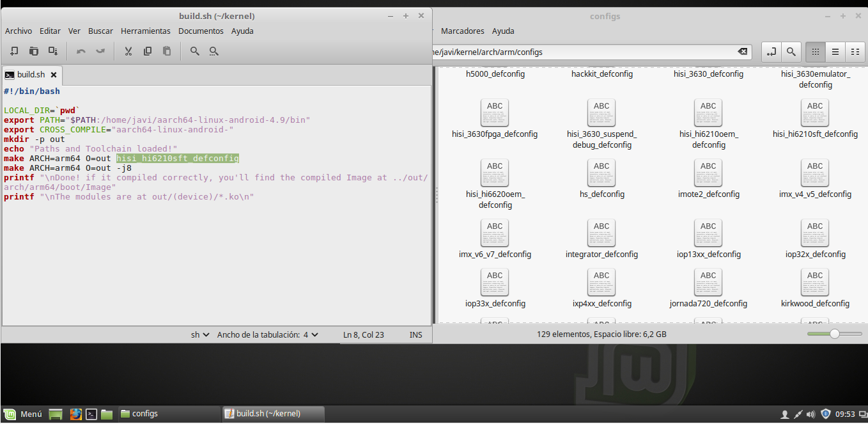
Task: Click the 09:53 clock in the panel
Action: pos(845,414)
